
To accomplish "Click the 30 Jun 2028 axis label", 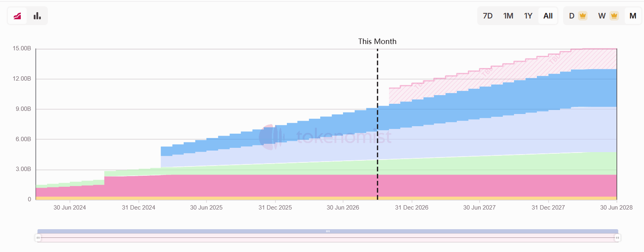I will tap(617, 208).
